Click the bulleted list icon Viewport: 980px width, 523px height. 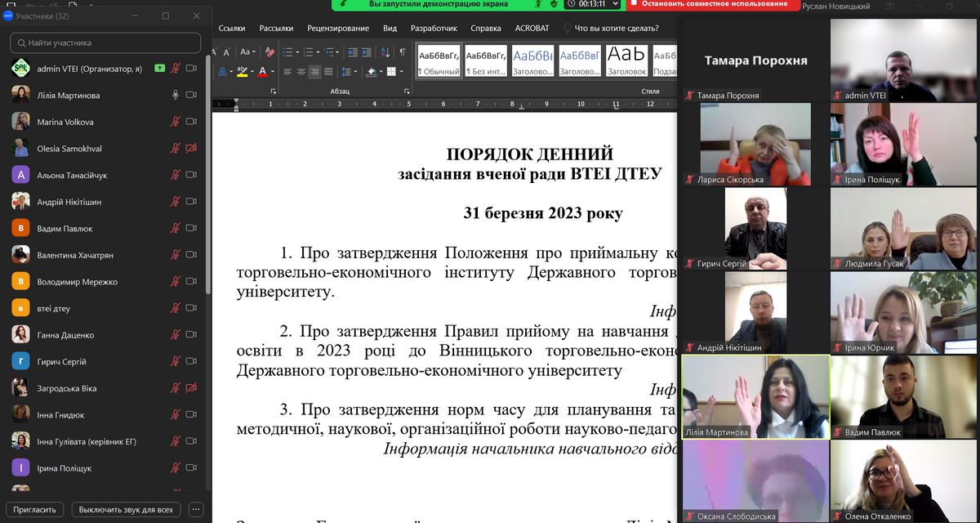click(289, 53)
